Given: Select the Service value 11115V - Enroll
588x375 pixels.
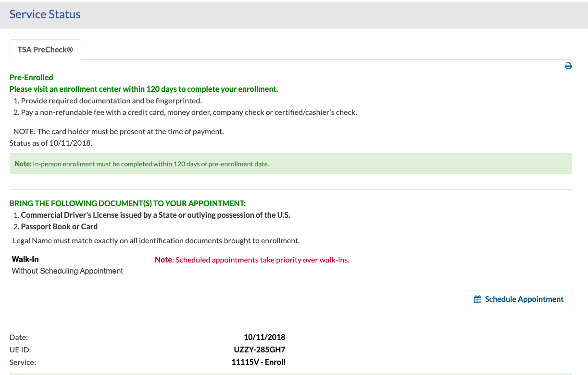Looking at the screenshot, I should click(258, 362).
